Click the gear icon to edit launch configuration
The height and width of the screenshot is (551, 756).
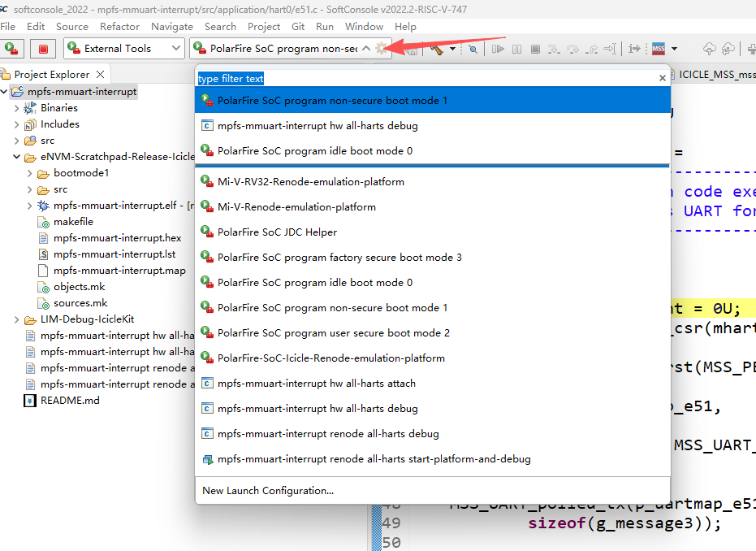[381, 48]
